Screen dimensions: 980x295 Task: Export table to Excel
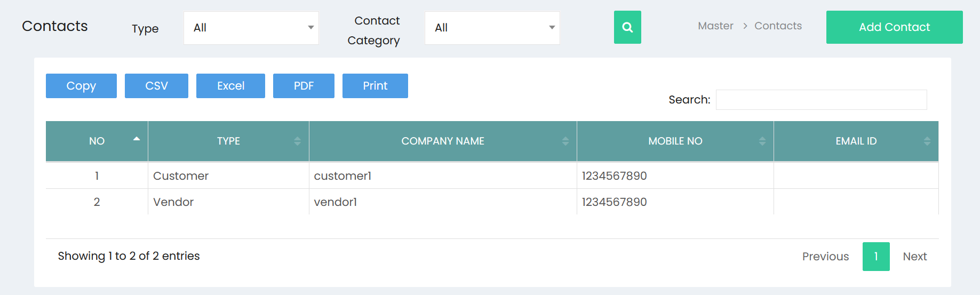[x=230, y=86]
